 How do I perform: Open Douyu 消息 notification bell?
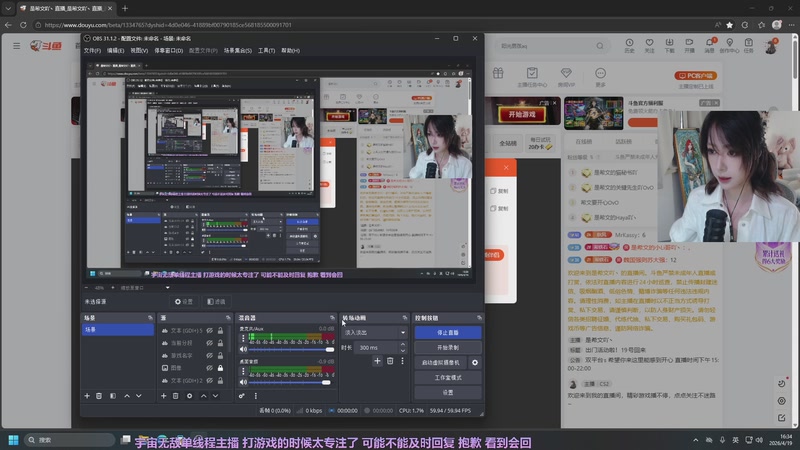point(710,45)
